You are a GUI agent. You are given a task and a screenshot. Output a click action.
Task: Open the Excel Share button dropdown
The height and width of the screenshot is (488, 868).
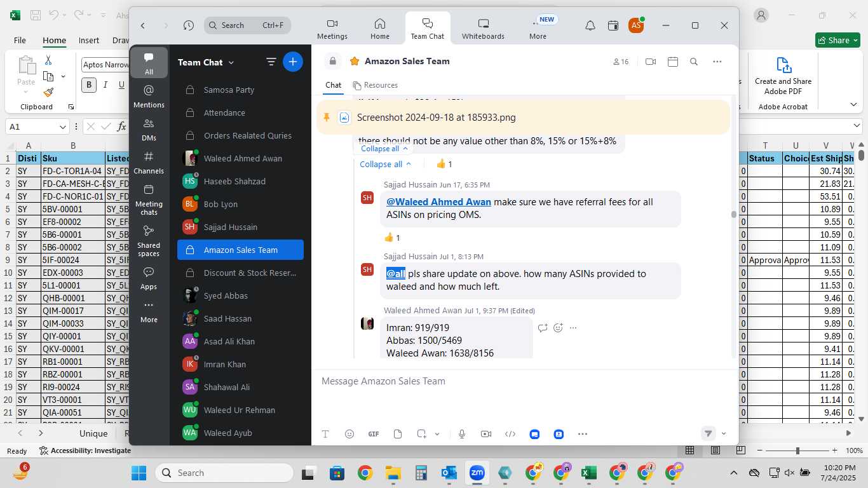[855, 40]
